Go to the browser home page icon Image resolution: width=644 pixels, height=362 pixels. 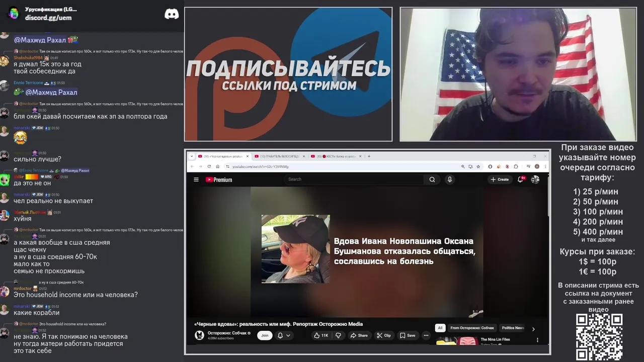(x=217, y=166)
